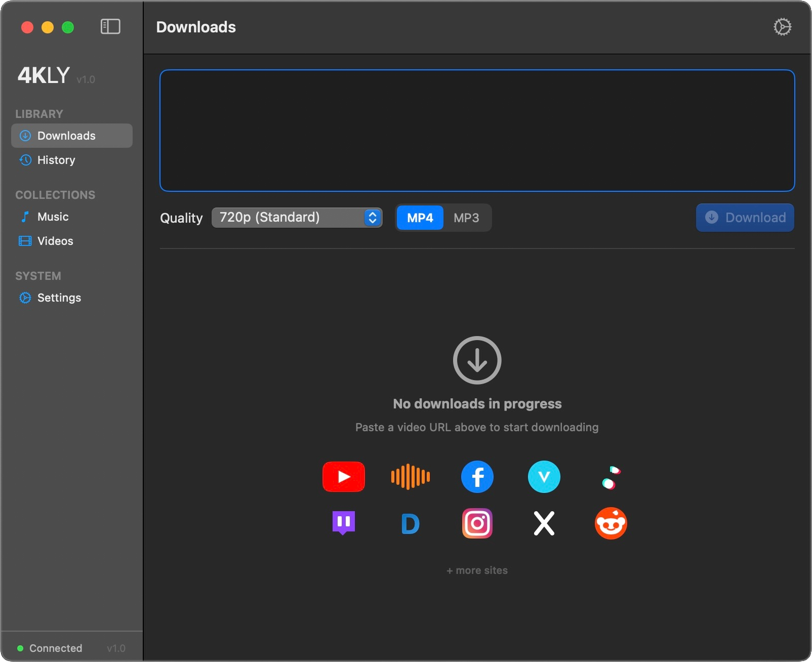Toggle the sidebar with the panel icon
The width and height of the screenshot is (812, 662).
[110, 27]
